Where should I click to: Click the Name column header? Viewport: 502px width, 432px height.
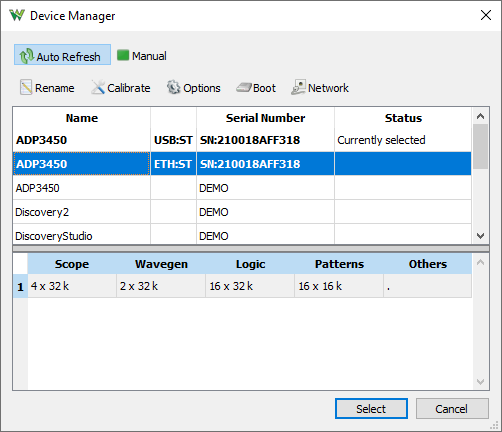(82, 118)
